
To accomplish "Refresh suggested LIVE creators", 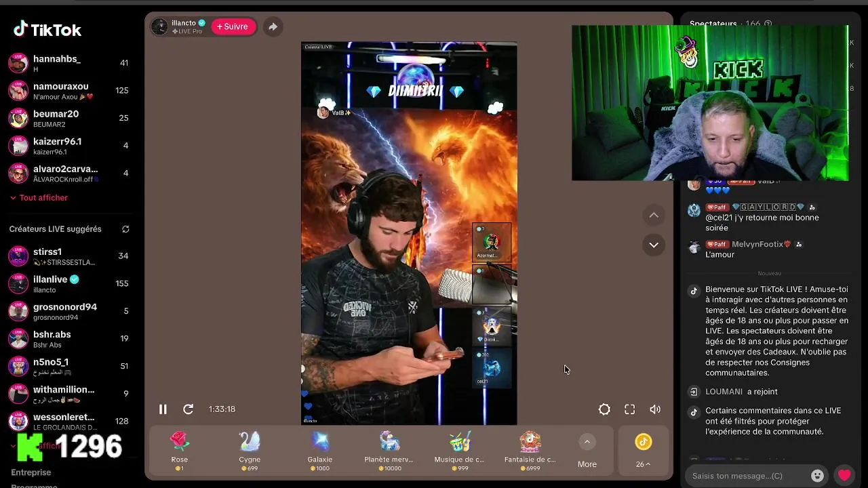I will coord(125,229).
